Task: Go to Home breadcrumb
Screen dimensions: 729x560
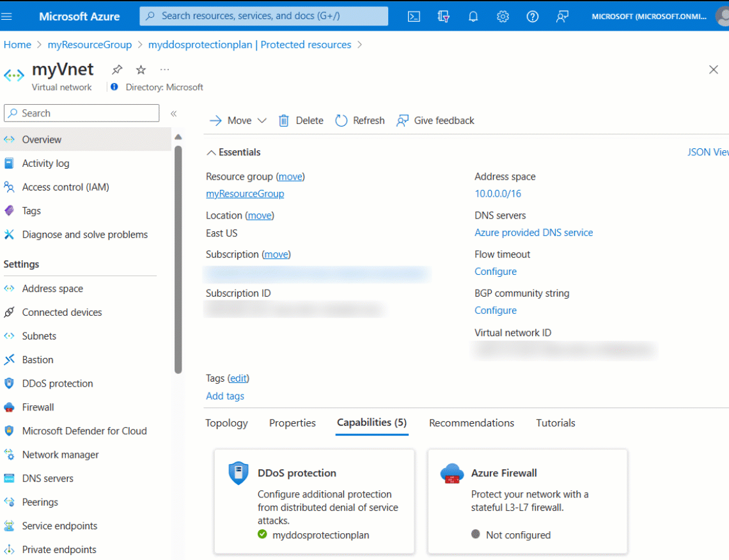Action: click(17, 45)
